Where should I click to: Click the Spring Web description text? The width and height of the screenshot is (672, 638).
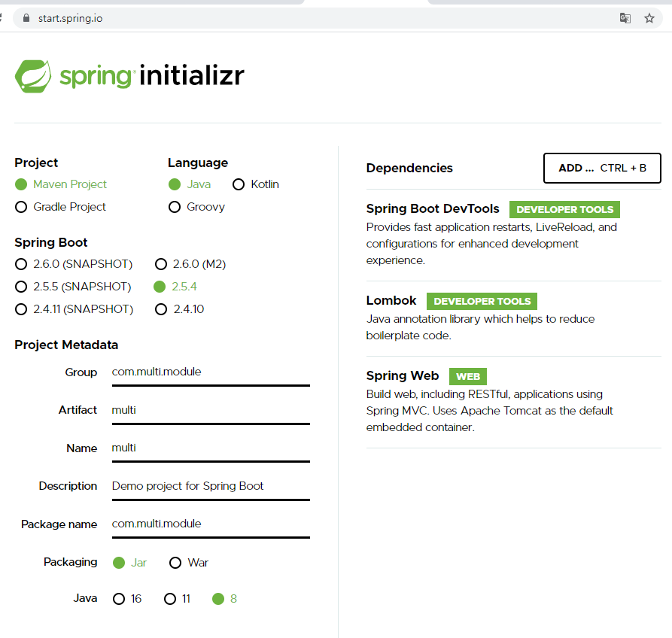pyautogui.click(x=489, y=411)
